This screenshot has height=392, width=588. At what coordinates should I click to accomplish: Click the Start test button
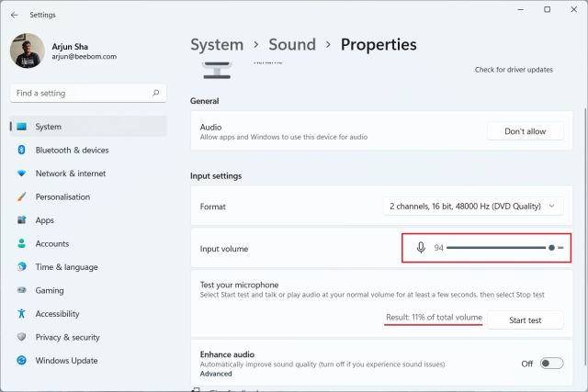[x=525, y=319]
